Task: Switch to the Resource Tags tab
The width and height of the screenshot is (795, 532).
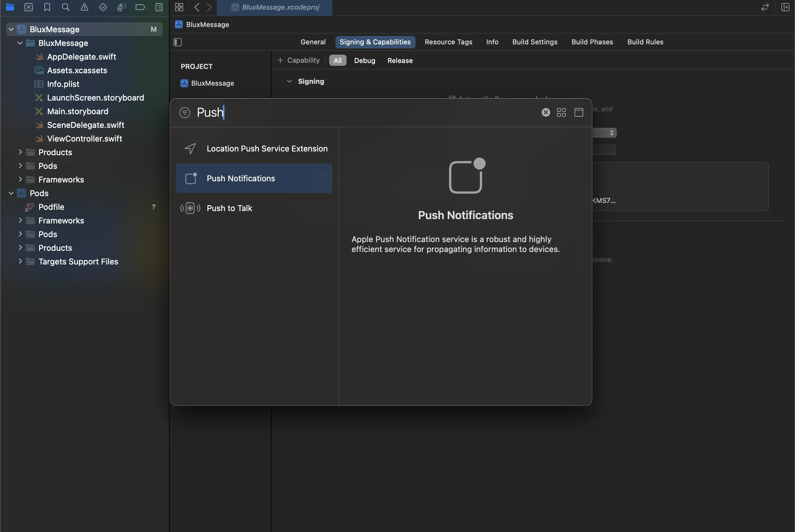Action: (448, 42)
